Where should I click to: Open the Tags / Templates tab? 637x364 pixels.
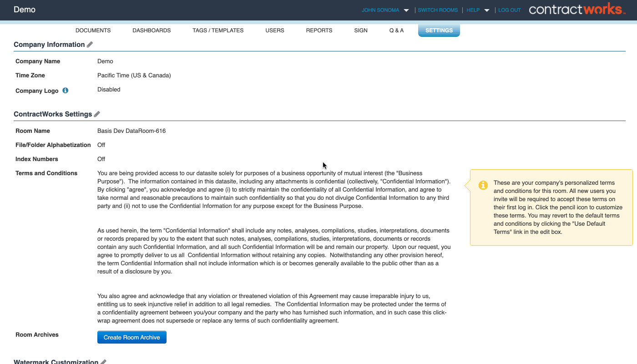(x=218, y=30)
